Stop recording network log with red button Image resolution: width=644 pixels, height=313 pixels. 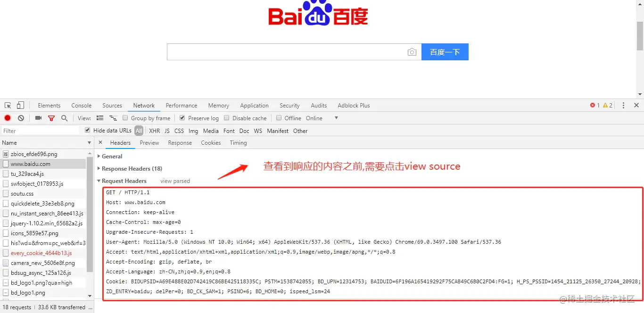click(x=8, y=118)
